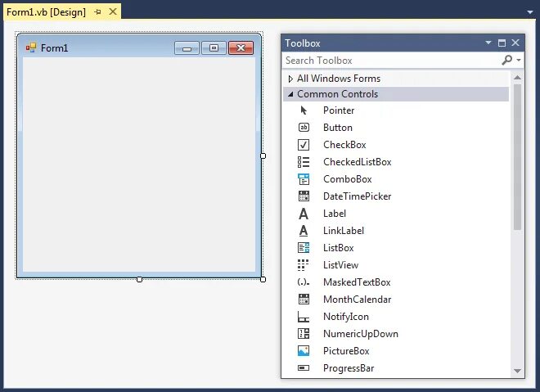The height and width of the screenshot is (392, 540).
Task: Select the Pointer text entry
Action: click(339, 110)
